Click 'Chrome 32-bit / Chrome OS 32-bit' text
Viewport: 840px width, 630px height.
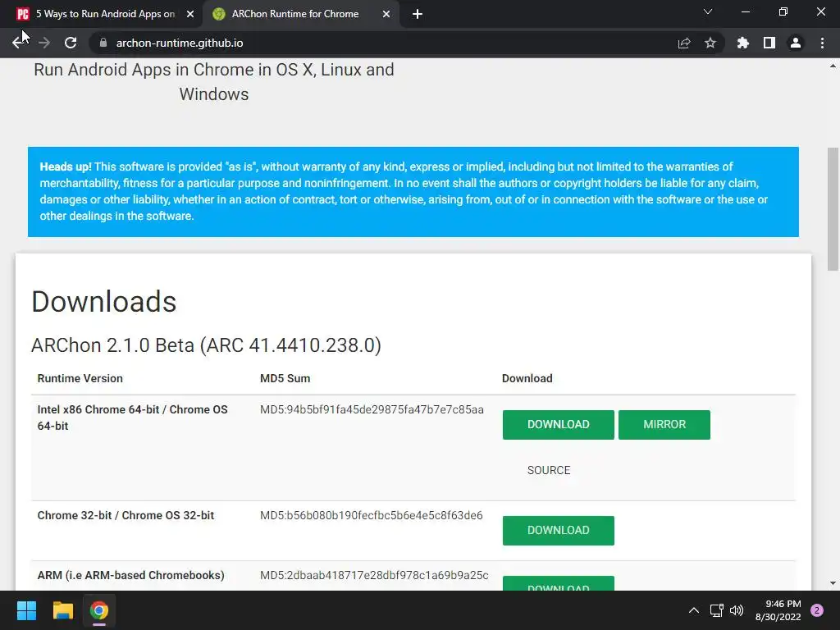click(x=126, y=515)
